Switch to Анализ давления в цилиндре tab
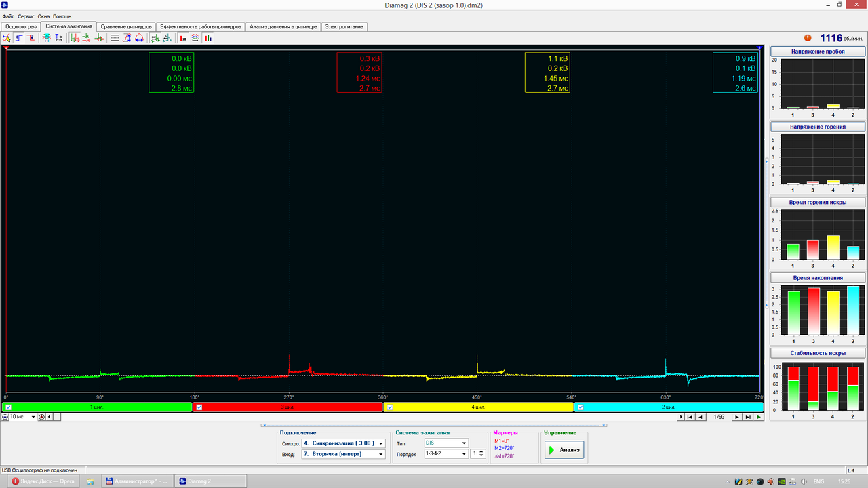This screenshot has height=488, width=868. [283, 27]
